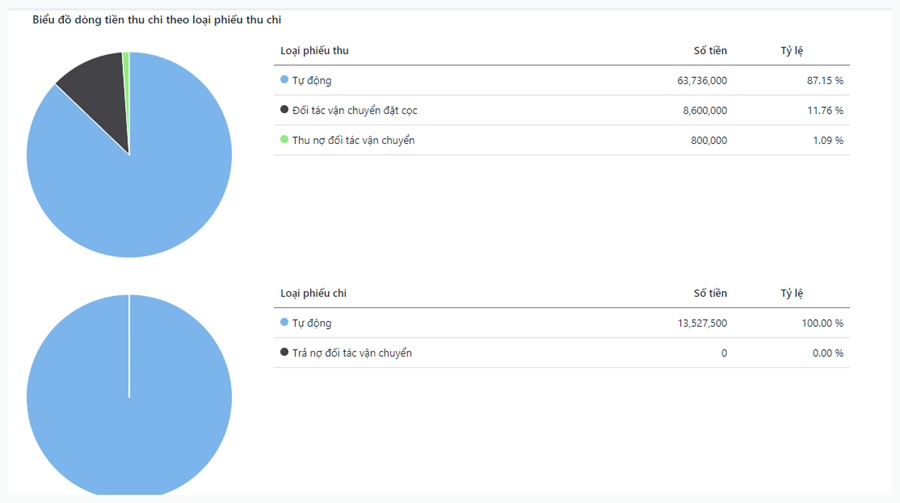This screenshot has width=900, height=503.
Task: Click the blue dot beside receipt Tự động
Action: [285, 80]
